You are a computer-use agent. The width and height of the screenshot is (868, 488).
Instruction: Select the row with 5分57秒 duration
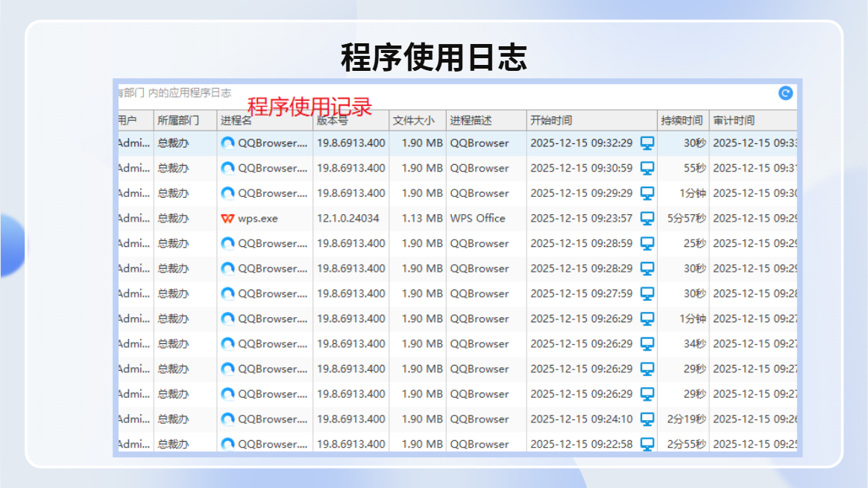pyautogui.click(x=457, y=218)
